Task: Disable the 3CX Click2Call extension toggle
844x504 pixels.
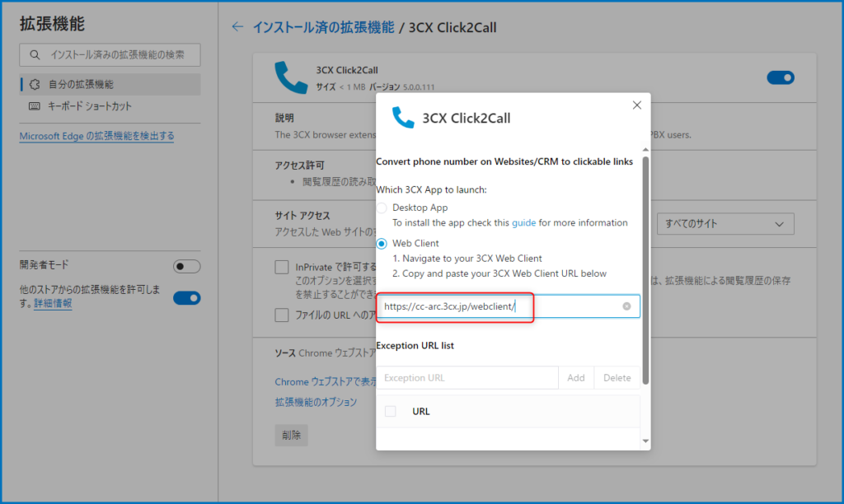Action: pos(781,77)
